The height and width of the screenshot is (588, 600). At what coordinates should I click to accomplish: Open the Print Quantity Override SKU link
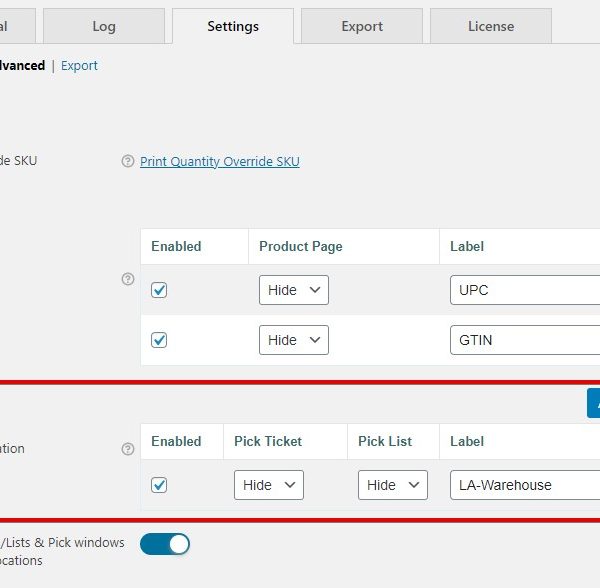click(219, 162)
